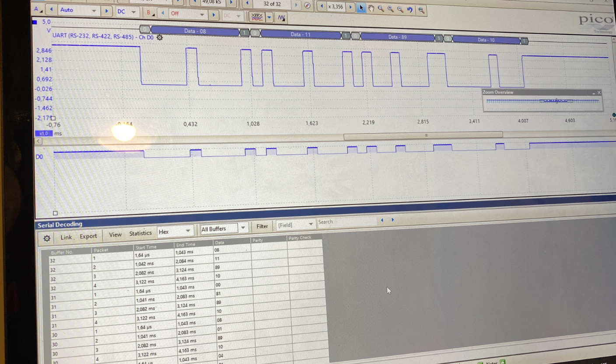The image size is (616, 364).
Task: Open Serial Decoding settings gear
Action: (x=47, y=238)
